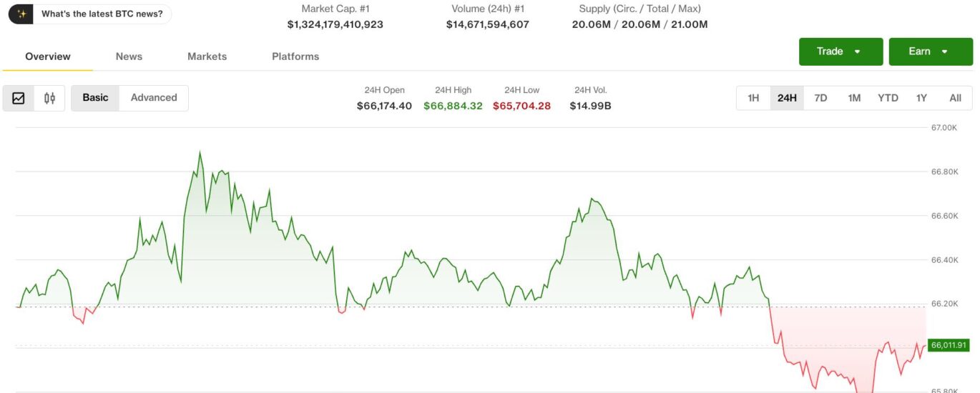Open the Markets tab
The image size is (980, 393).
pyautogui.click(x=207, y=56)
